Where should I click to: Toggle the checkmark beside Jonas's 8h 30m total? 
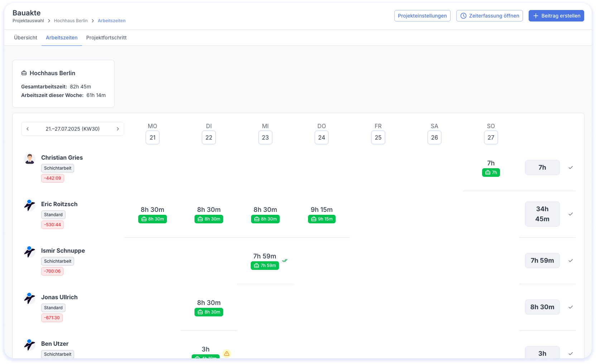[x=571, y=307]
